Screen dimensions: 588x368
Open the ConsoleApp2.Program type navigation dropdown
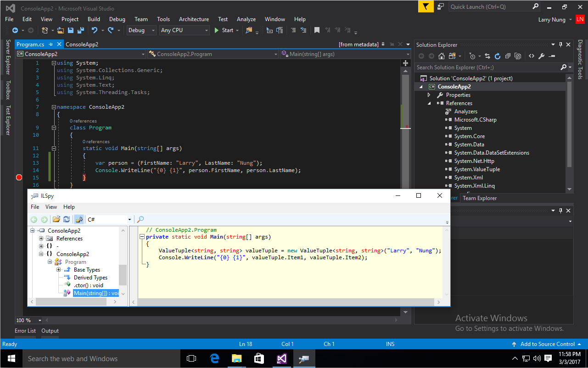213,54
